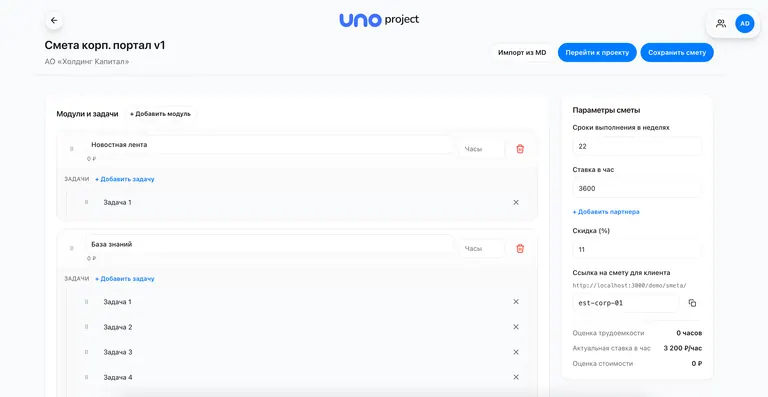The height and width of the screenshot is (397, 768).
Task: Remove Задача 4 from База знаний
Action: coord(516,377)
